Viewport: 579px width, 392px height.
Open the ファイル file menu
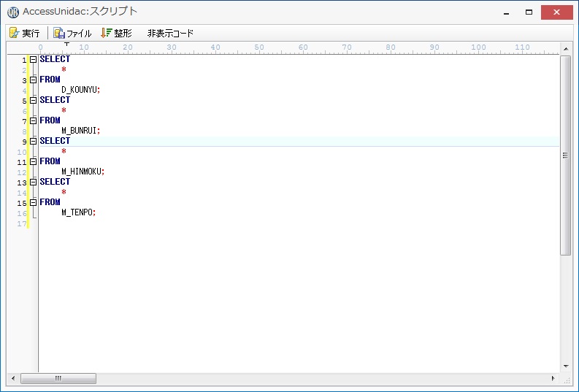(x=72, y=34)
